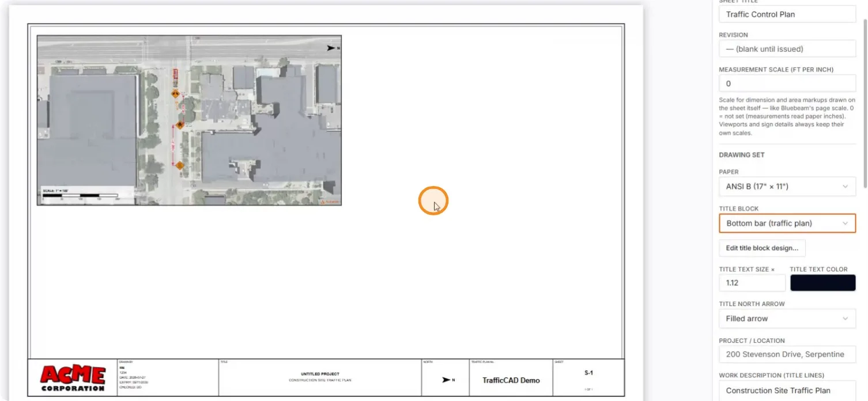
Task: Open the Title Block dropdown
Action: [x=787, y=223]
